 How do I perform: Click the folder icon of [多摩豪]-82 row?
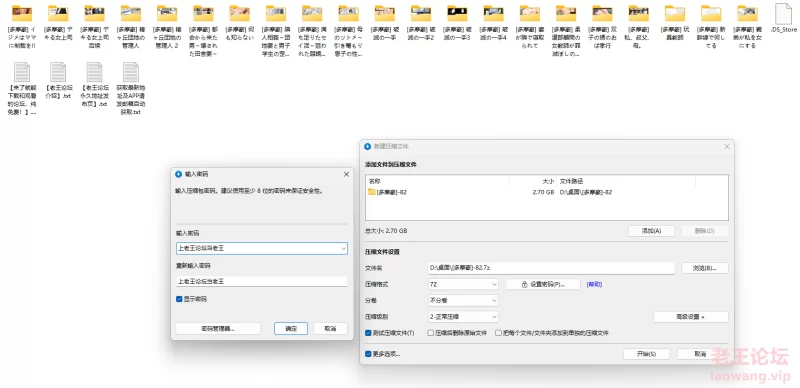coord(372,192)
